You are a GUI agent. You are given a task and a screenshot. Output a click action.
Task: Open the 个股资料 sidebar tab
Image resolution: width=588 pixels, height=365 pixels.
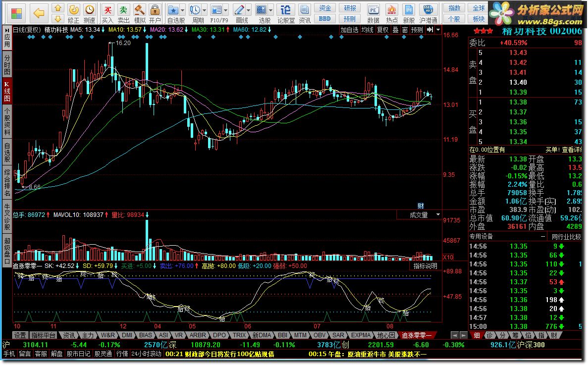[7, 121]
